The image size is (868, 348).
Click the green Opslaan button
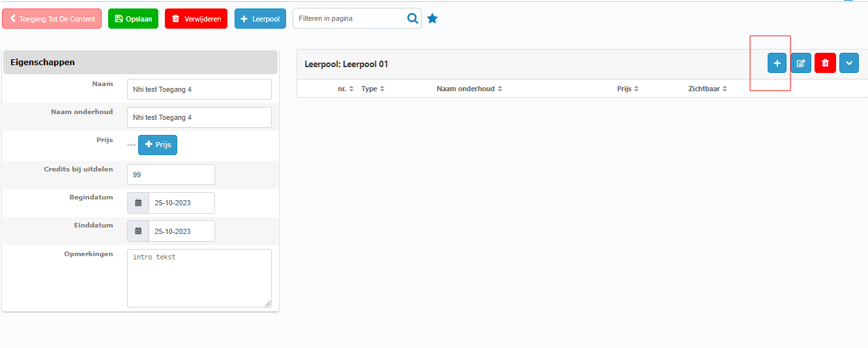tap(133, 19)
